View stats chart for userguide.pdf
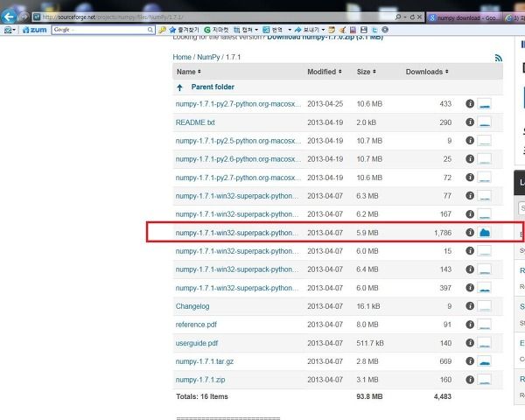 pyautogui.click(x=485, y=343)
